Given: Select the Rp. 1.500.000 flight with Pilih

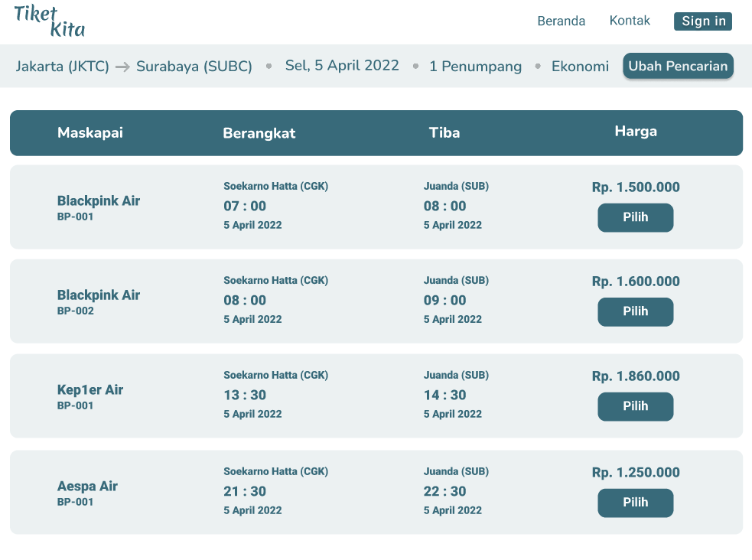Looking at the screenshot, I should 636,217.
